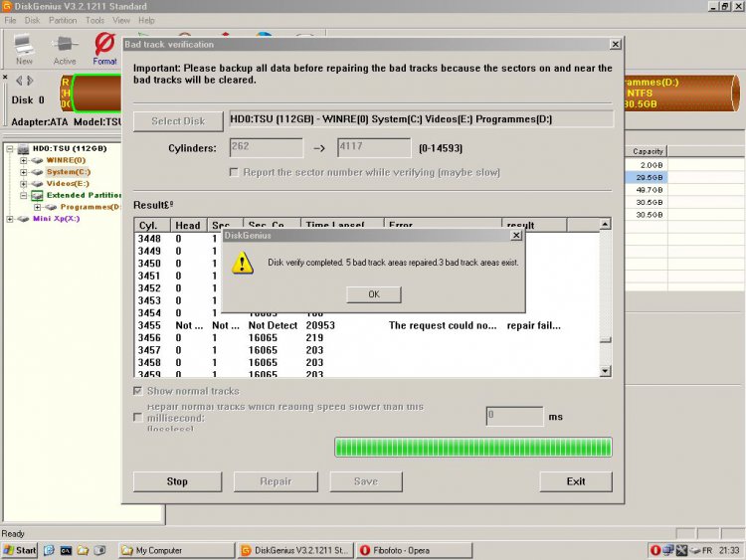Click the command prompt quick launch icon
746x560 pixels.
point(66,550)
